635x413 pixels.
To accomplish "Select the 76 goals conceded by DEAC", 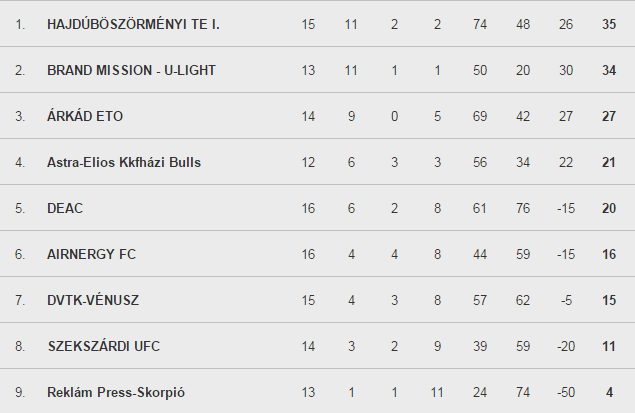I will pyautogui.click(x=523, y=209).
